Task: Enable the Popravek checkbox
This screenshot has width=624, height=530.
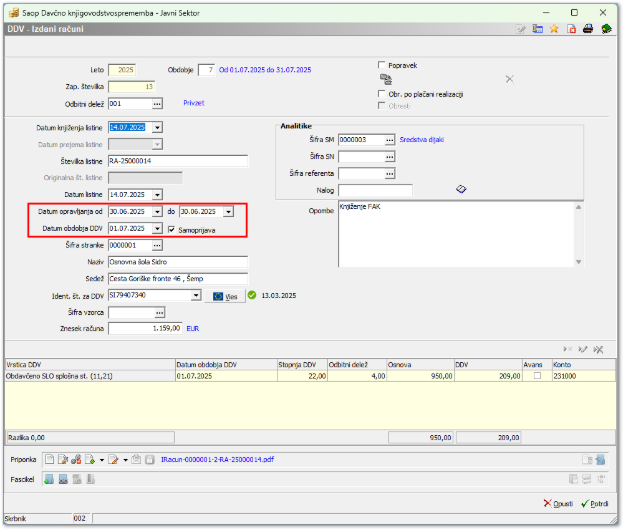Action: (383, 64)
